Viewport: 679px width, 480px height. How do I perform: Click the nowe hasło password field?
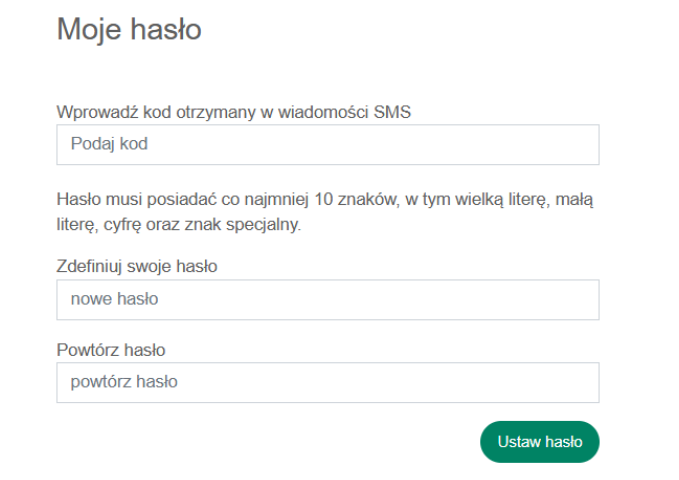click(327, 299)
